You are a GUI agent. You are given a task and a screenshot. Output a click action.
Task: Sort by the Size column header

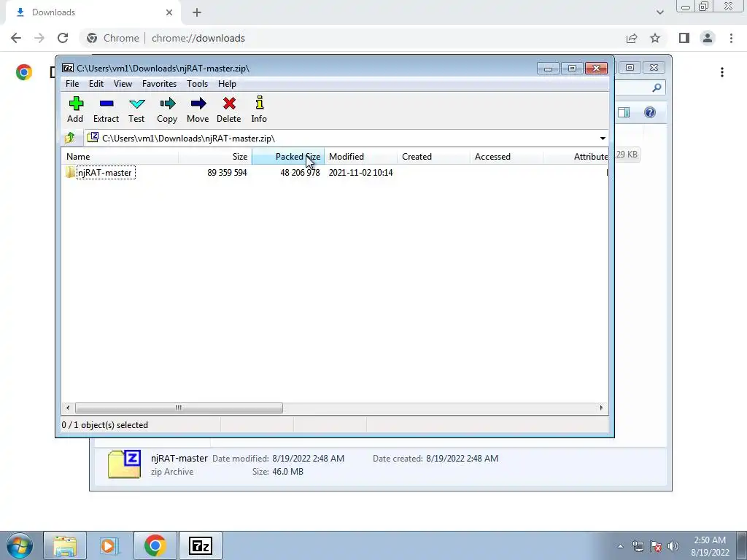click(215, 157)
